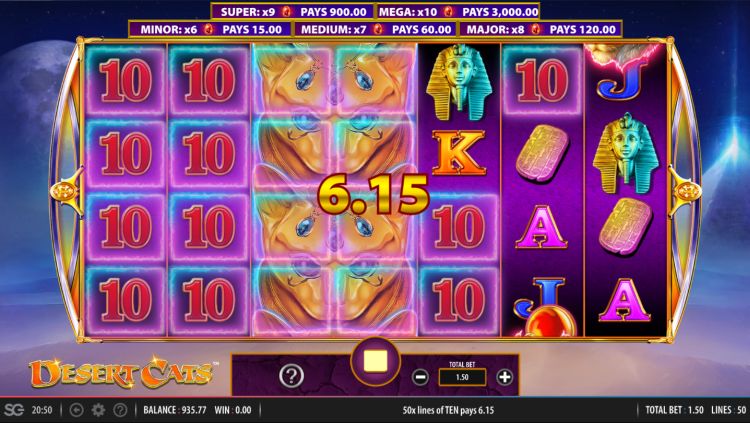Click the red orb scatter symbol
Image resolution: width=750 pixels, height=423 pixels.
coord(551,320)
